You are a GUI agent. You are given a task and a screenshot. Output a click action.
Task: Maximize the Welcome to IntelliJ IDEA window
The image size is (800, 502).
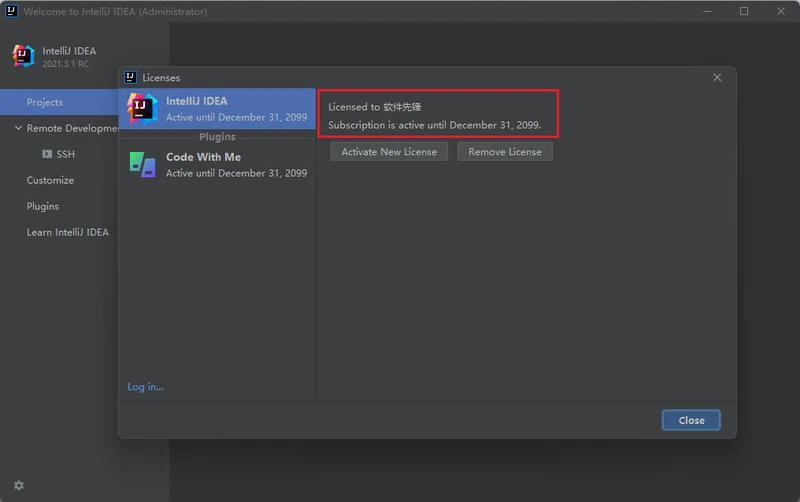743,11
